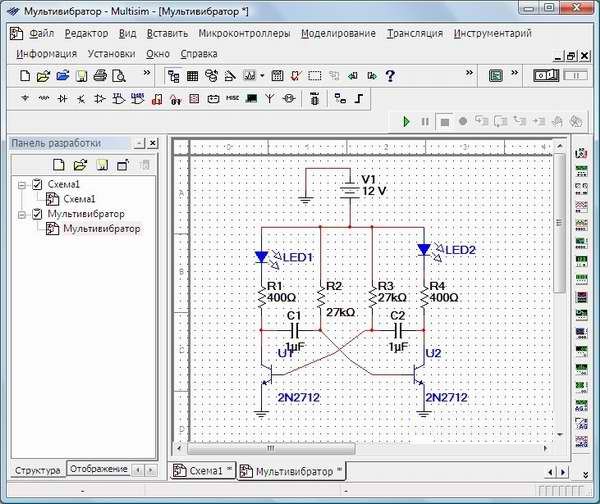Place a bus with the bus tool
The width and height of the screenshot is (600, 504).
point(359,99)
